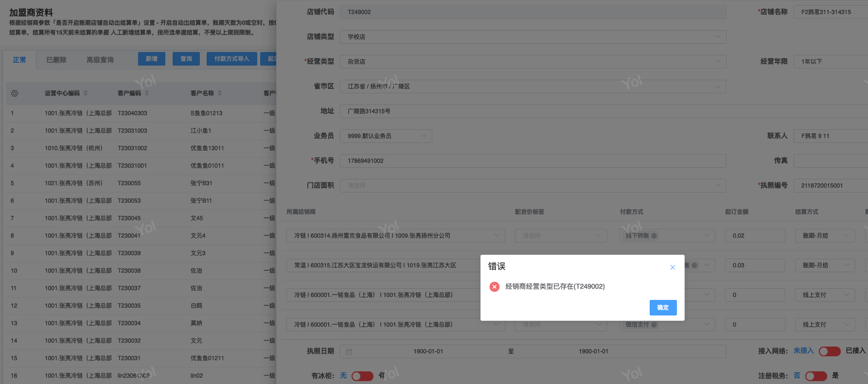Edit the 起订金额 field showing 0.03
The width and height of the screenshot is (868, 384).
point(755,265)
